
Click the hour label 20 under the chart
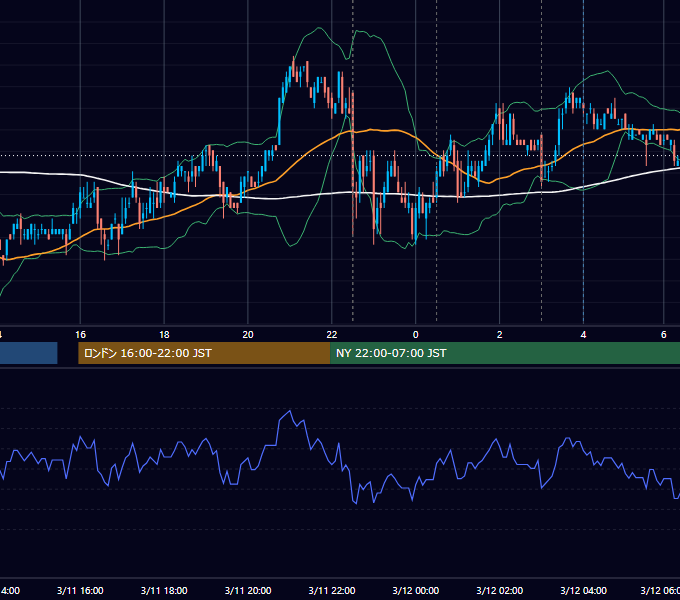[248, 335]
